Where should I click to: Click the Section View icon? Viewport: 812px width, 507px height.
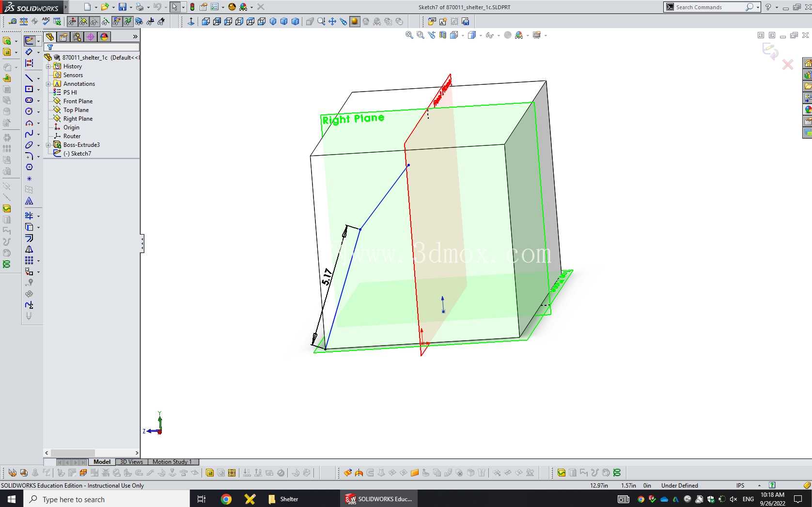pos(443,35)
